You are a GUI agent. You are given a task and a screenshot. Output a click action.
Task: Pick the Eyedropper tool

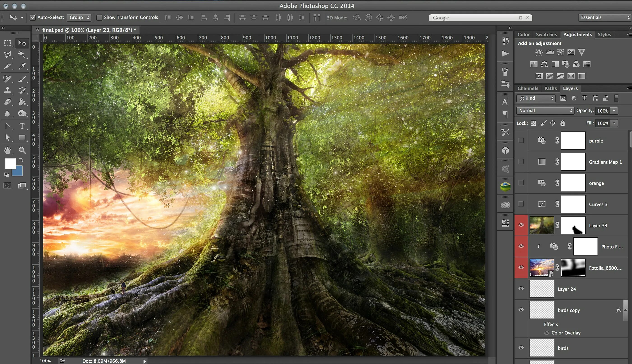tap(22, 66)
